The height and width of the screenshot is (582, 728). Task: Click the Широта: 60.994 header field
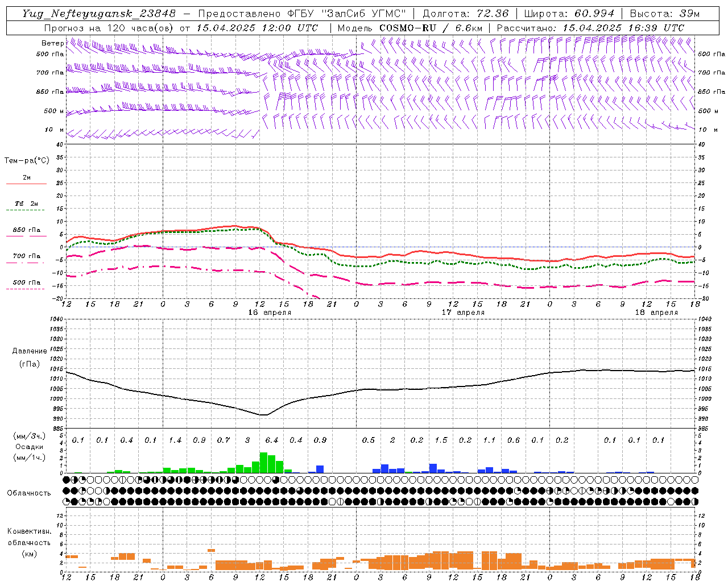coord(569,14)
